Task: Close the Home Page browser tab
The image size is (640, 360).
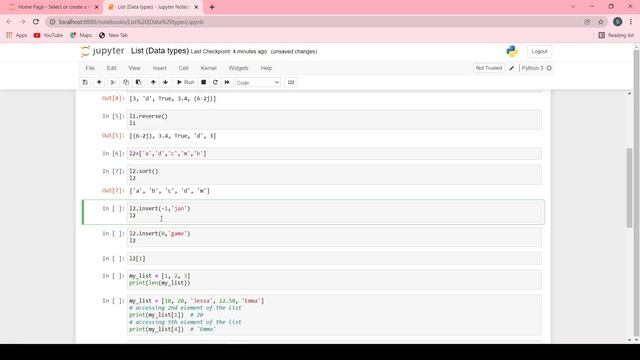Action: point(97,7)
